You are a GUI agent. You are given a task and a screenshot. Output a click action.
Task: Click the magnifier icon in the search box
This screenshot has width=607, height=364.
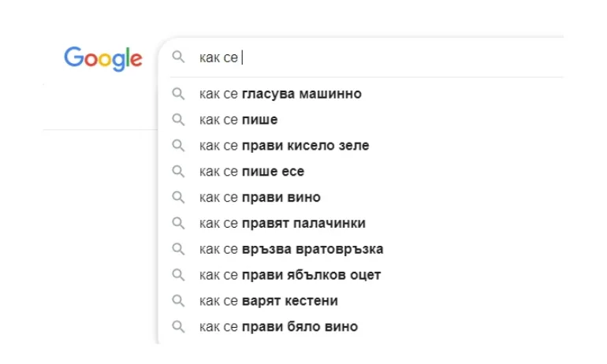(179, 58)
